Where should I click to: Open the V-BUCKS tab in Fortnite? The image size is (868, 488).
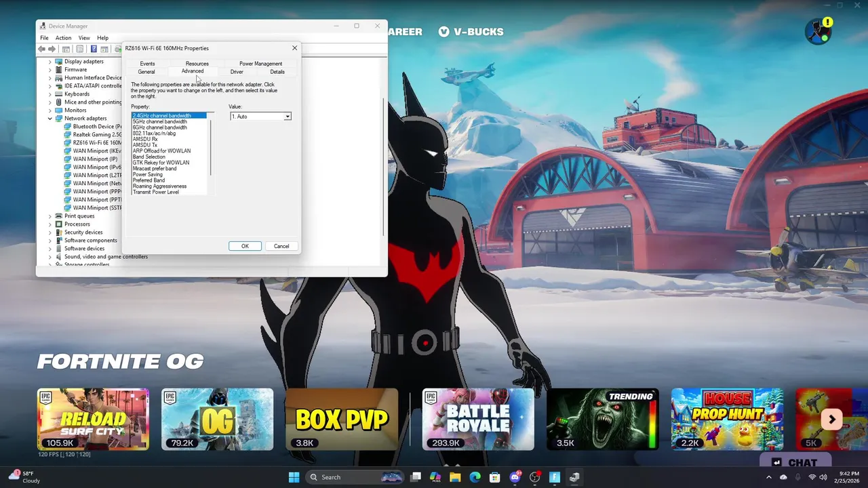471,32
